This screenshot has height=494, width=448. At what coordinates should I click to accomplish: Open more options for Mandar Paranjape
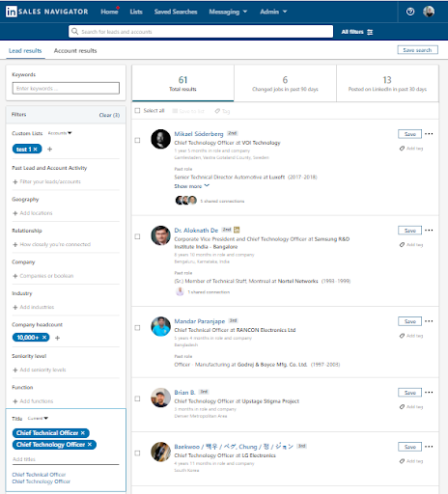tap(429, 321)
